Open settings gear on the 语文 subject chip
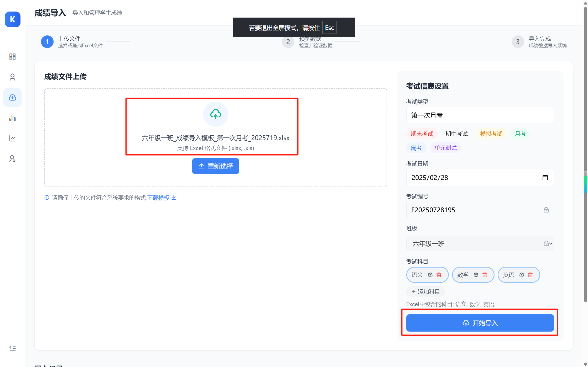The width and height of the screenshot is (588, 367). pos(430,275)
